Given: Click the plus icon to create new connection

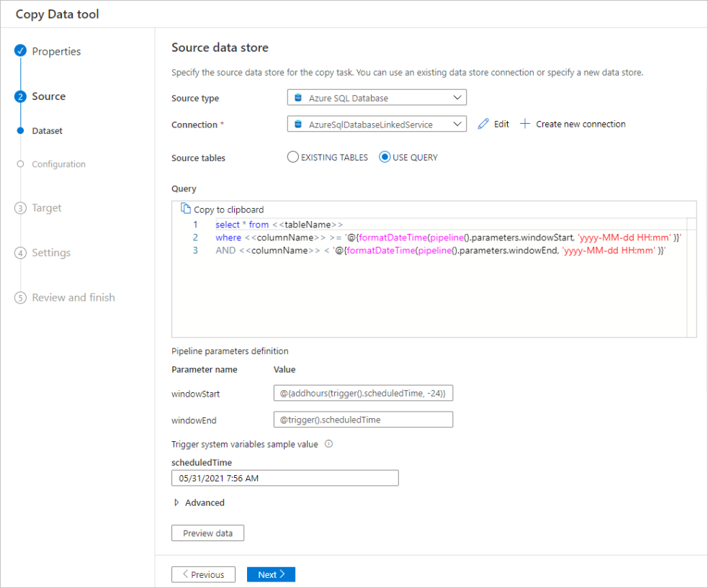Looking at the screenshot, I should point(525,123).
